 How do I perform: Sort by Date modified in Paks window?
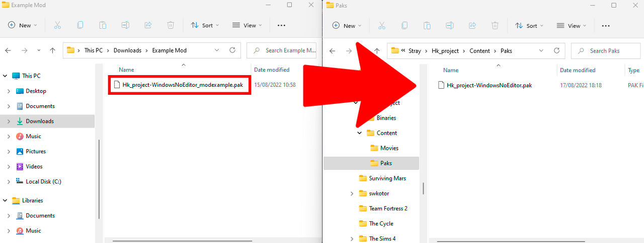pyautogui.click(x=578, y=70)
